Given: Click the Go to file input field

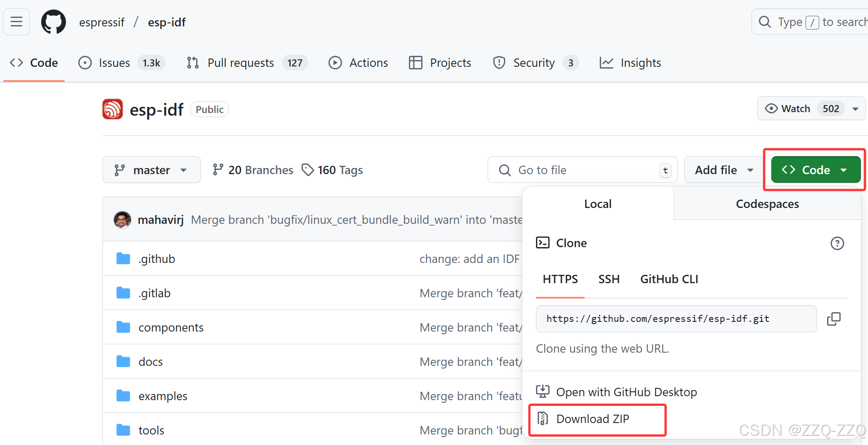Looking at the screenshot, I should pos(583,170).
